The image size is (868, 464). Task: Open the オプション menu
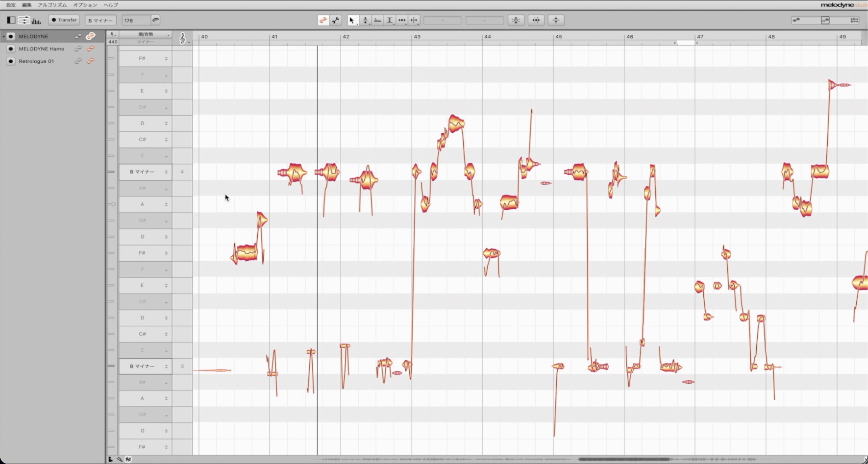pos(85,5)
